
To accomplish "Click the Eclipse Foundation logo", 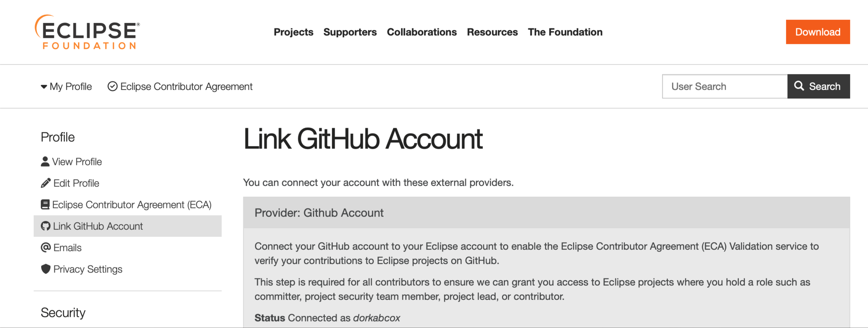I will [x=87, y=32].
